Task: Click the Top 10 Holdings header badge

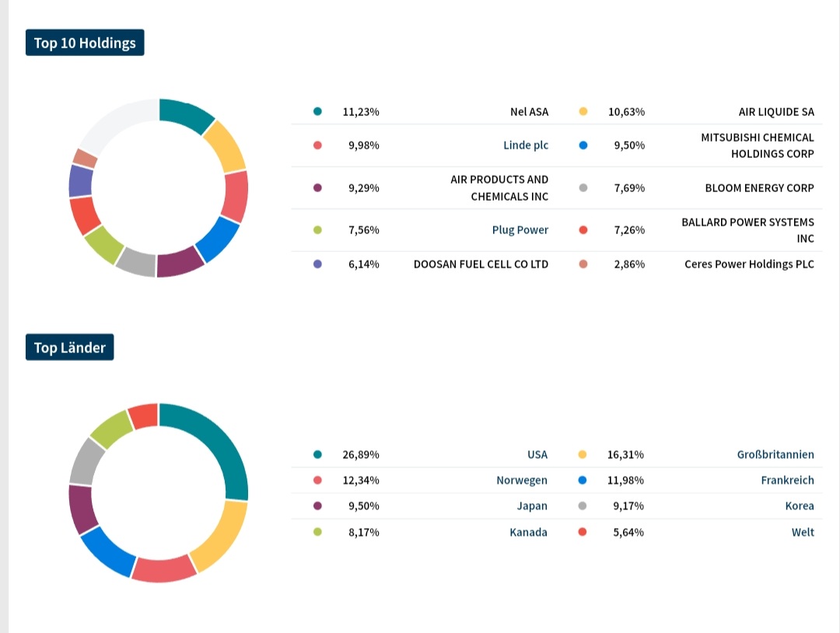Action: [85, 43]
